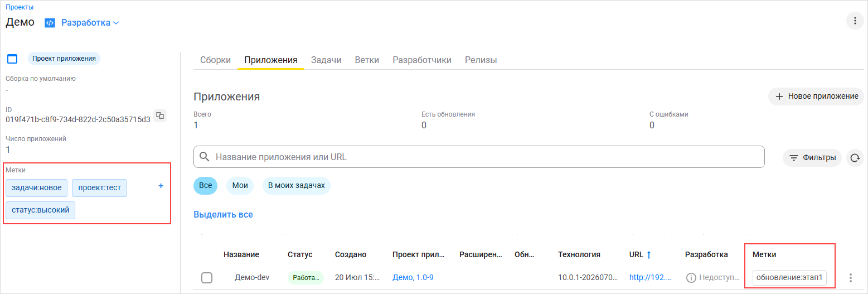
Task: Click the Работа… status badge
Action: 306,278
